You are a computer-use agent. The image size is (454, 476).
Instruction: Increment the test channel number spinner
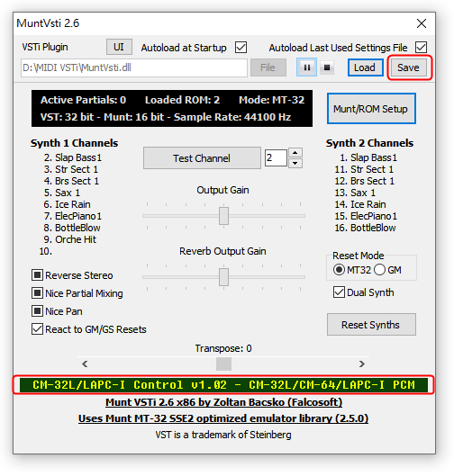[295, 153]
